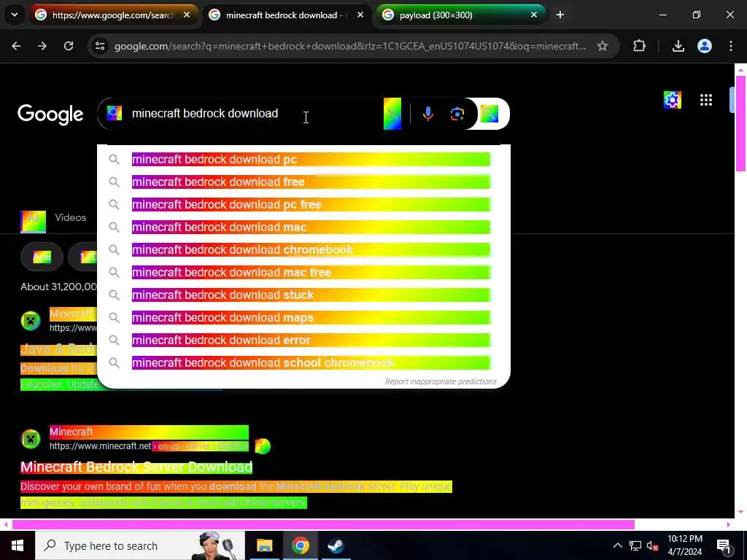Open the network tray icon
This screenshot has height=560, width=747.
click(x=635, y=545)
